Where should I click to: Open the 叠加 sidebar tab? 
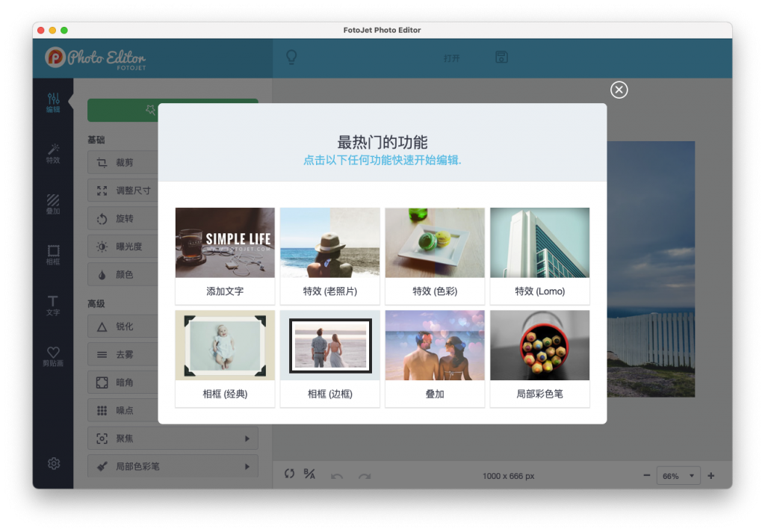[x=53, y=204]
